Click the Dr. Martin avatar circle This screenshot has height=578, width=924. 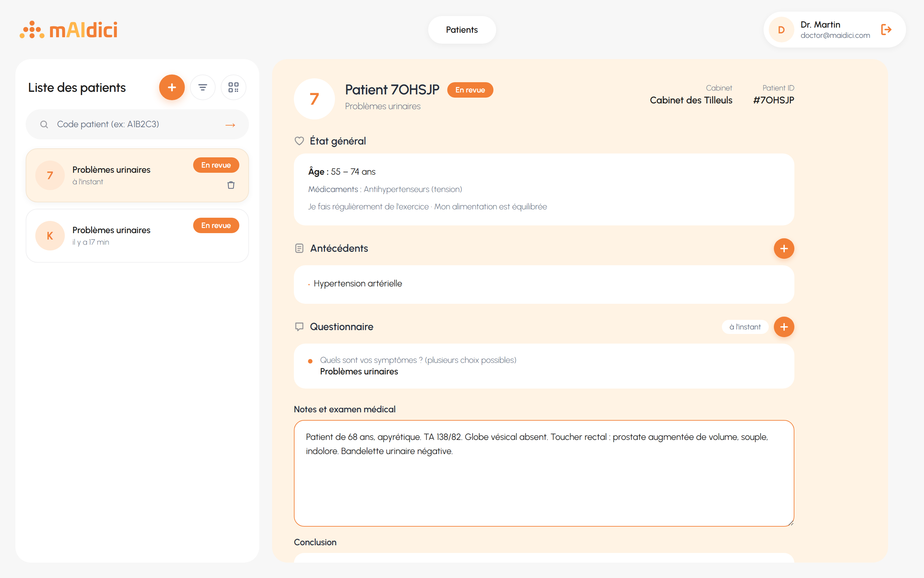[x=781, y=30]
